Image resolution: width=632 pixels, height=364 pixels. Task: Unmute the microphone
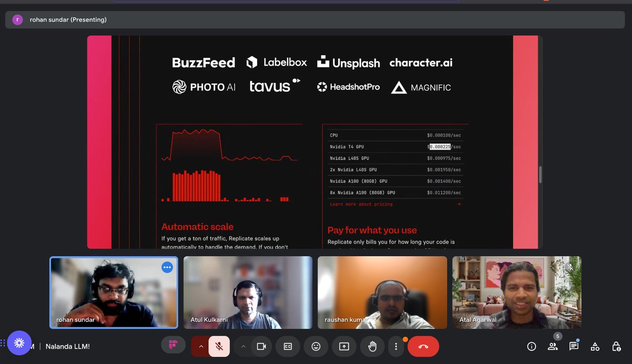click(x=219, y=346)
